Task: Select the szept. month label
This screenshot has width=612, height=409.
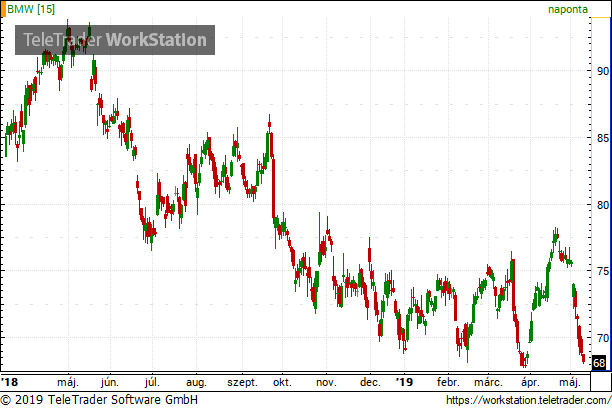Action: [242, 382]
